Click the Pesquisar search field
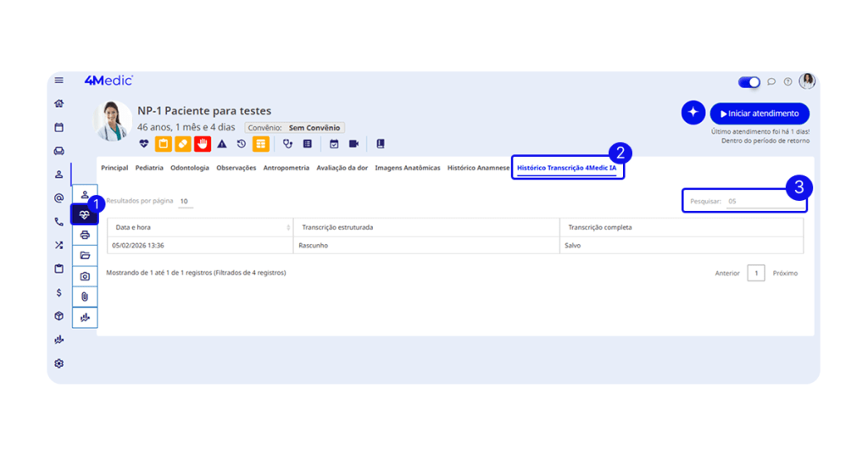This screenshot has width=868, height=455. pos(762,202)
